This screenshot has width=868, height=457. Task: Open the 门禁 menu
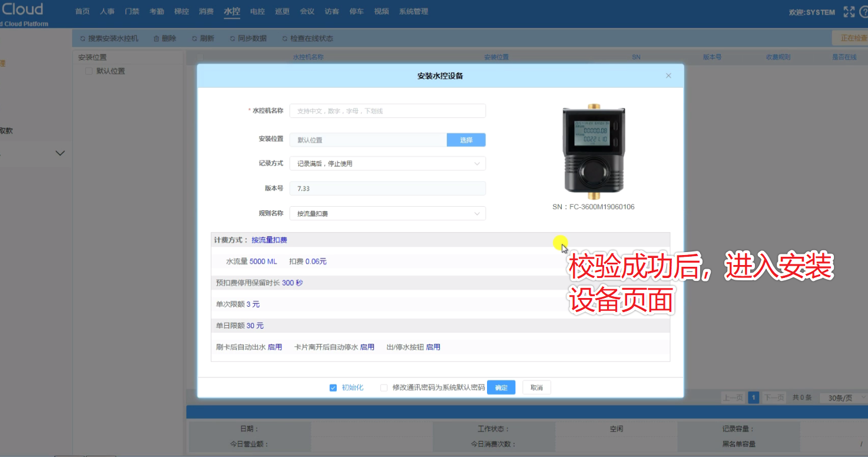tap(132, 12)
